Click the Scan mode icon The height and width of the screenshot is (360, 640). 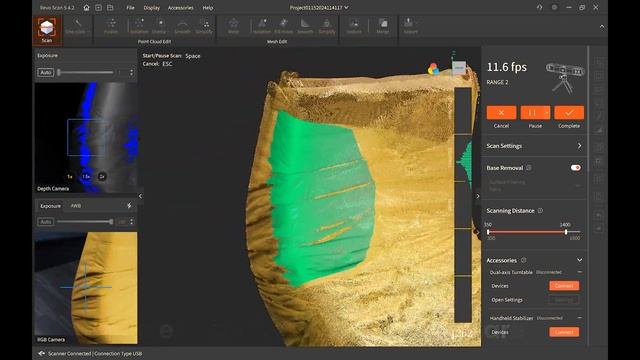(47, 31)
